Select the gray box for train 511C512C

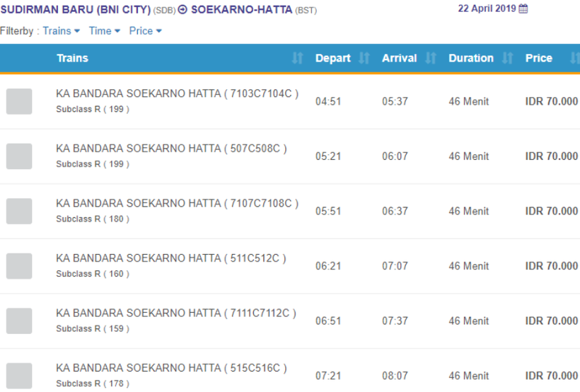click(x=19, y=266)
